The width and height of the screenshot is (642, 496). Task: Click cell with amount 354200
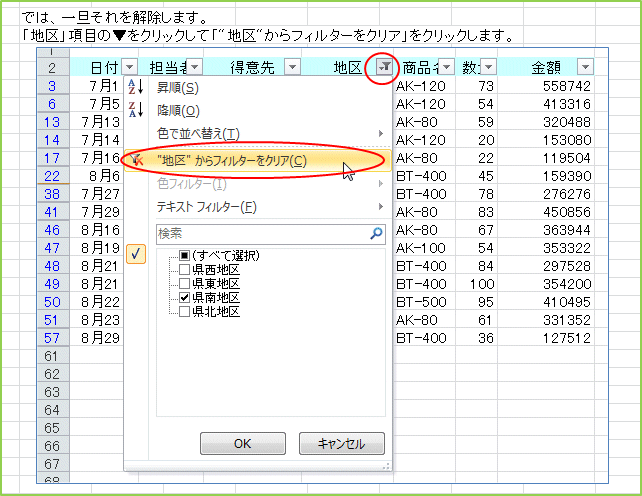[545, 284]
